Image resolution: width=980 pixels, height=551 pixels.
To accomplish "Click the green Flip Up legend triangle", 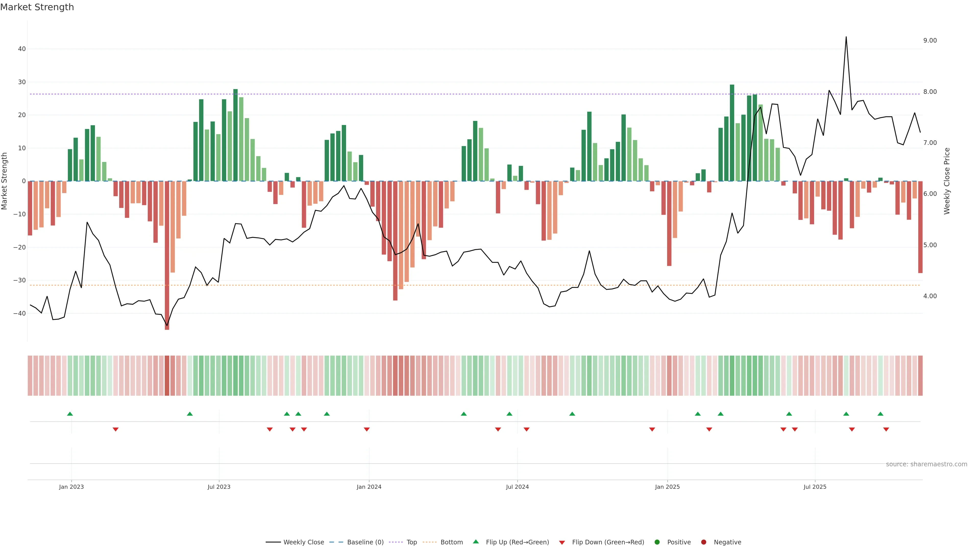I will tap(475, 542).
